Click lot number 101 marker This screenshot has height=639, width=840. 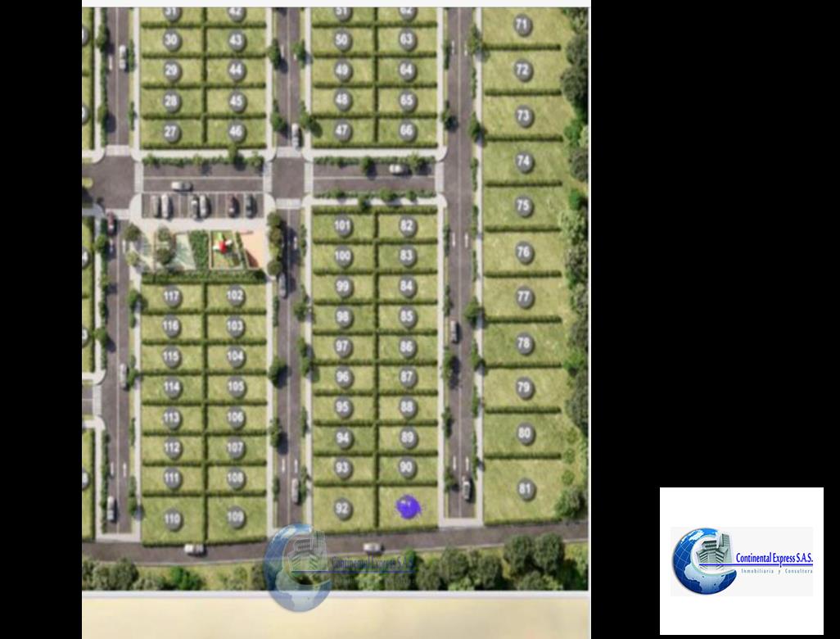[343, 226]
